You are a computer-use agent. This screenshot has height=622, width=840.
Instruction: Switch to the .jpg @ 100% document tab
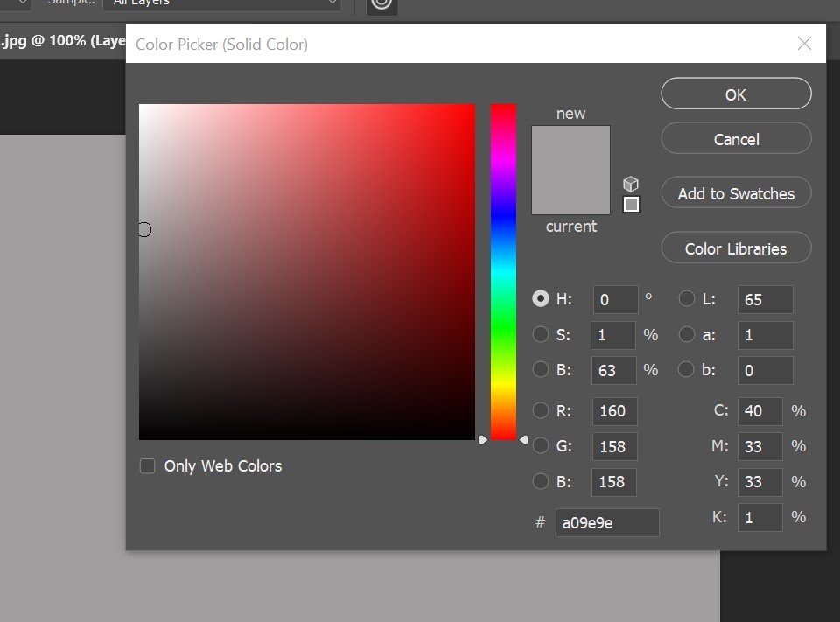point(63,41)
